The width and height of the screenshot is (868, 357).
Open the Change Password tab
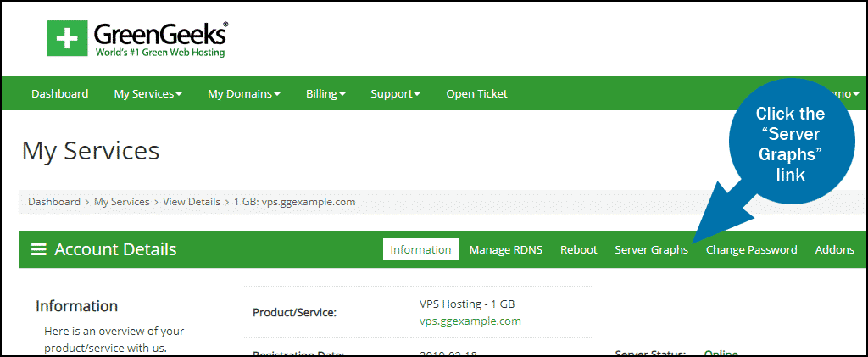click(751, 249)
